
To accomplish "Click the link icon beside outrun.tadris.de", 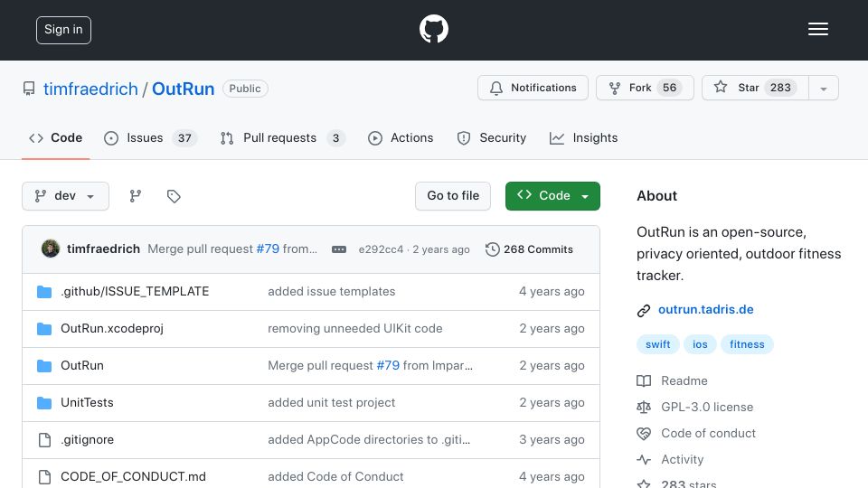I will [643, 310].
